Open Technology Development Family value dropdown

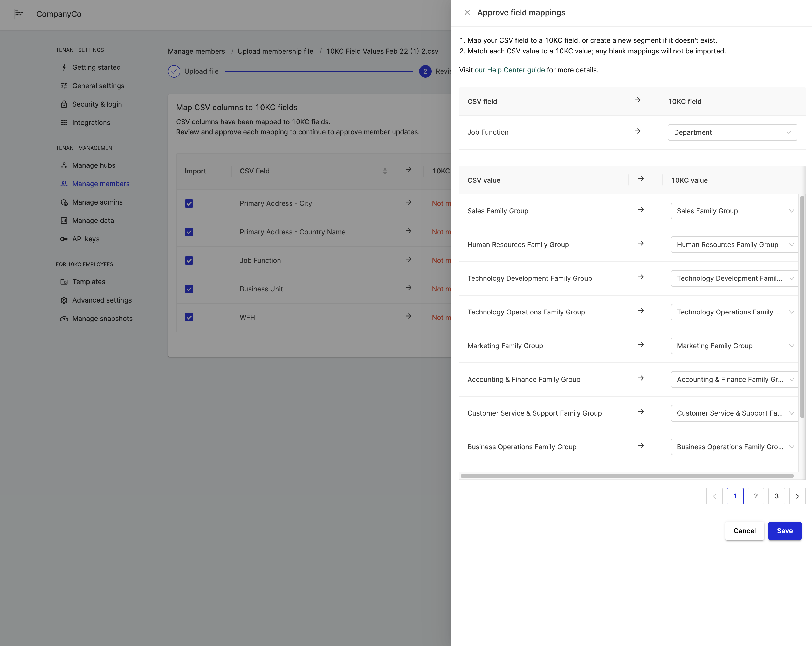pos(734,278)
